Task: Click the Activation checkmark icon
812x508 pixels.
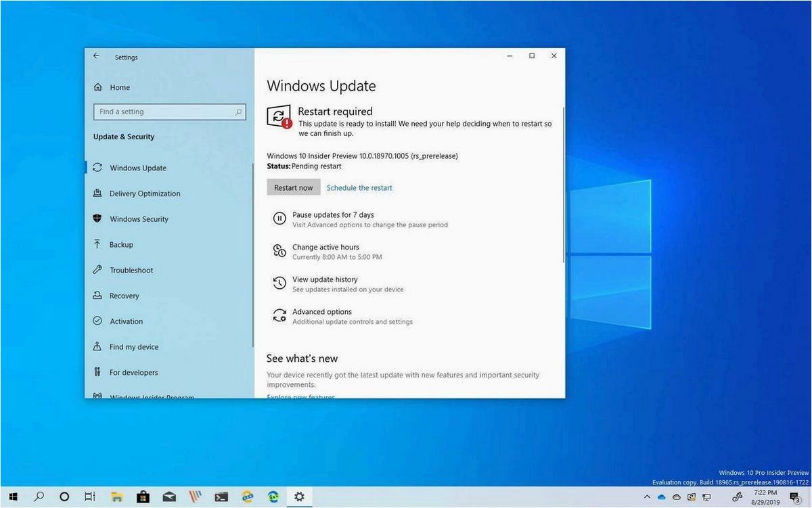Action: (97, 321)
